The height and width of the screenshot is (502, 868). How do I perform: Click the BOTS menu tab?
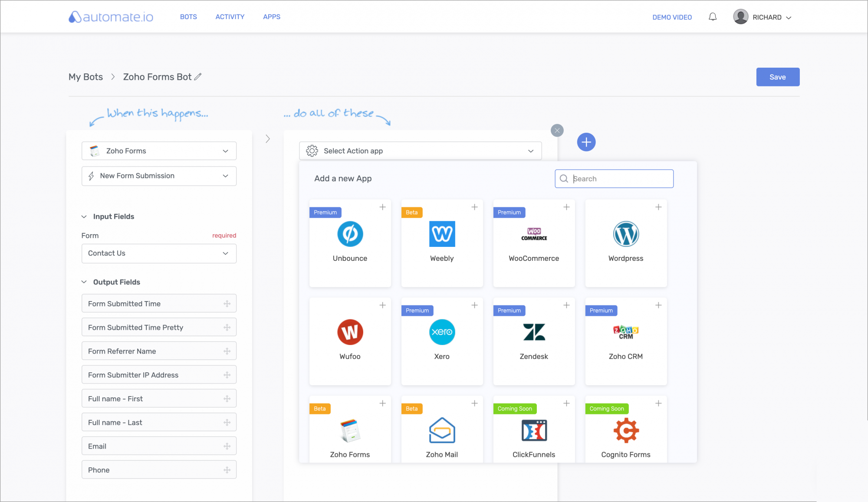188,17
